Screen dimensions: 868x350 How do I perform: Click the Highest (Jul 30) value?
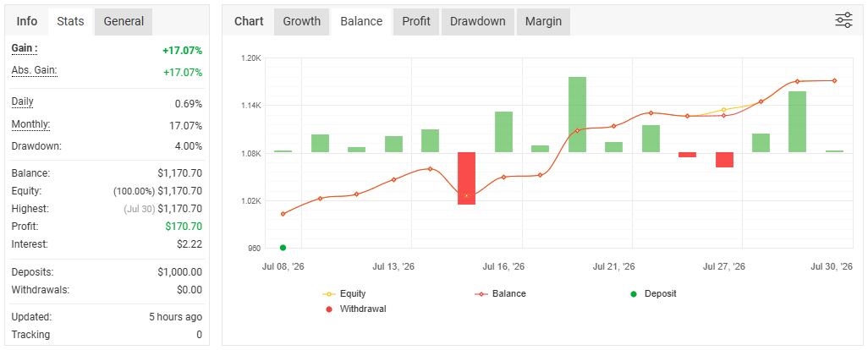(163, 209)
